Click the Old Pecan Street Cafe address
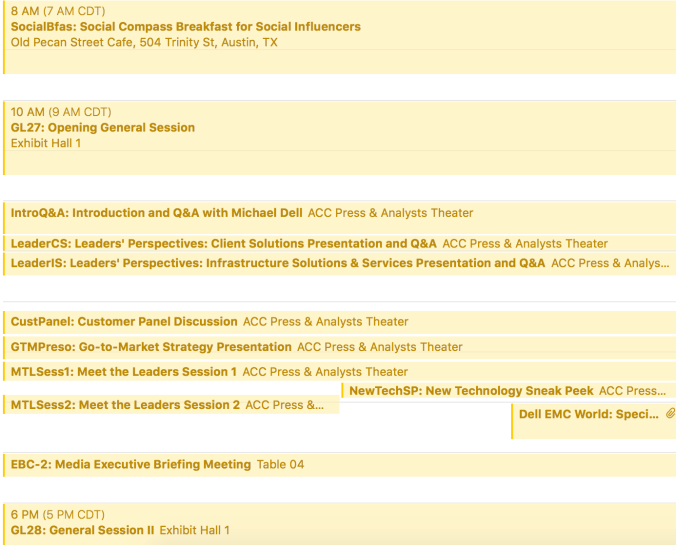Viewport: 676px width, 545px height. click(x=144, y=43)
